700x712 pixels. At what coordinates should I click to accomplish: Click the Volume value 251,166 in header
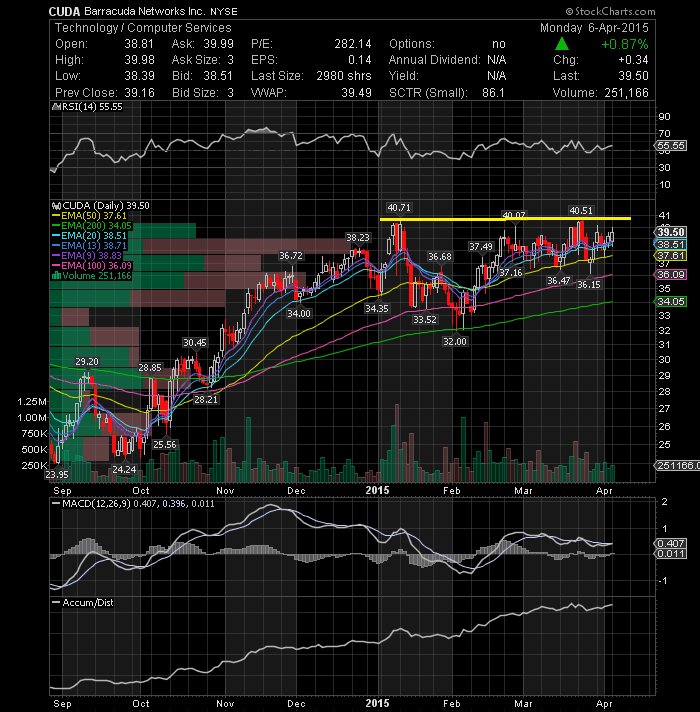[626, 93]
